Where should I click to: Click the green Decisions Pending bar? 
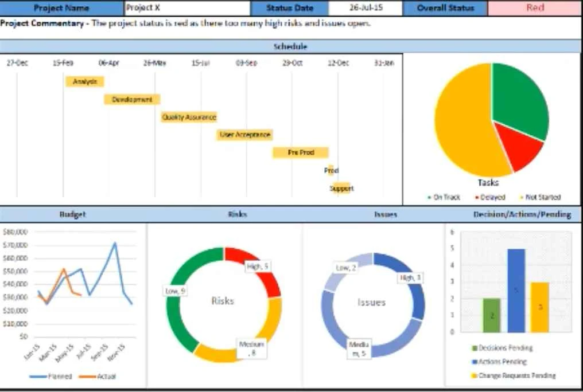tap(492, 316)
